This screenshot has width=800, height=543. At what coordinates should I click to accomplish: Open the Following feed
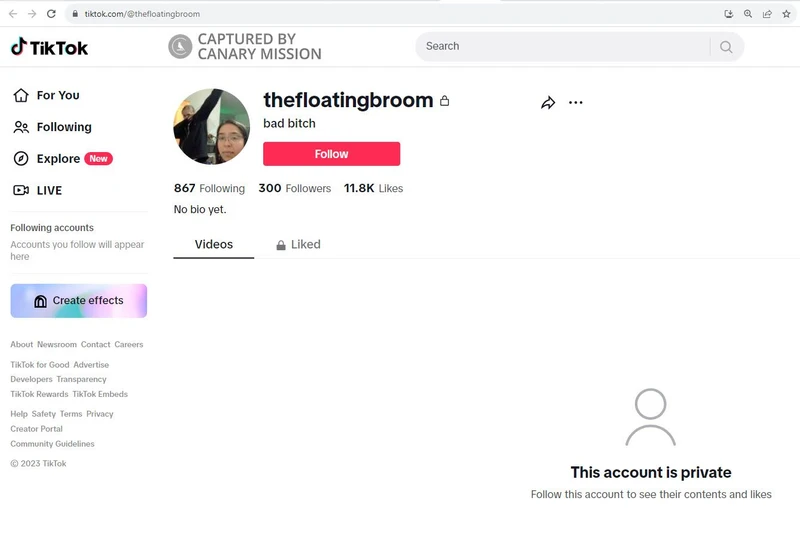53,127
